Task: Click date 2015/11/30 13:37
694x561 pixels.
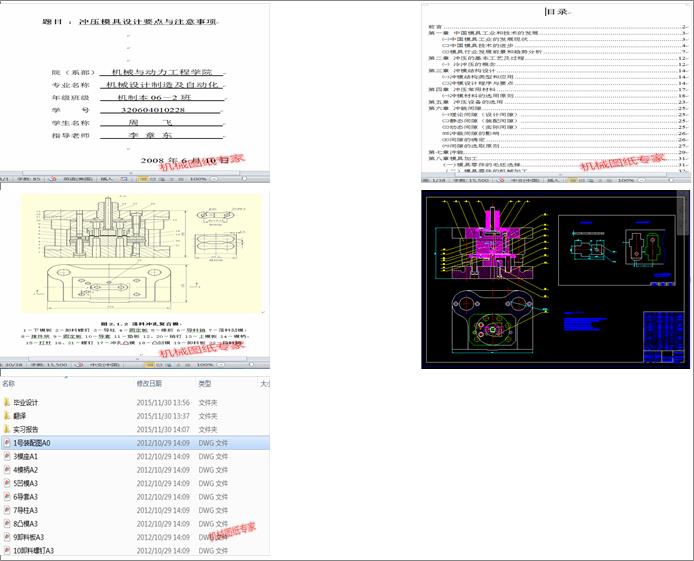Action: coord(163,416)
